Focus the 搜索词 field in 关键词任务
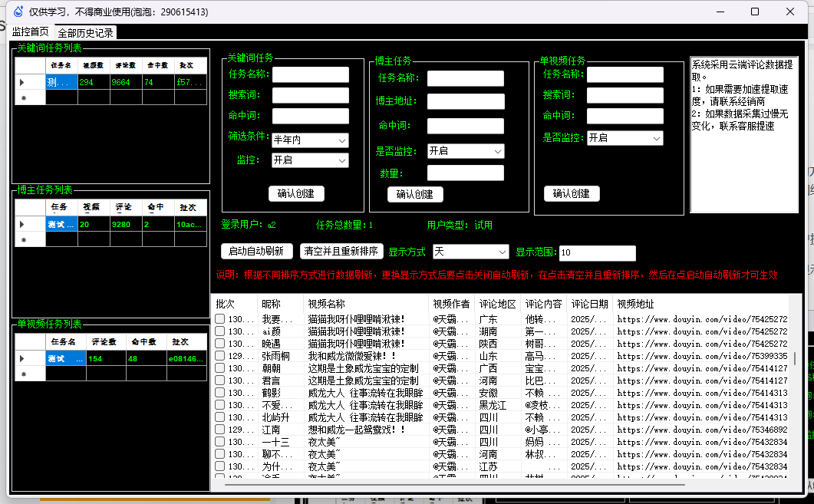The width and height of the screenshot is (814, 504). tap(311, 95)
